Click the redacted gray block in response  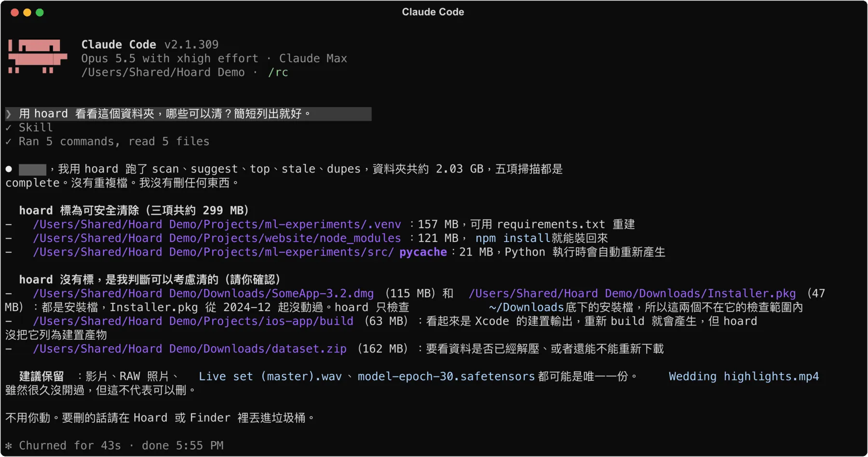tap(32, 170)
